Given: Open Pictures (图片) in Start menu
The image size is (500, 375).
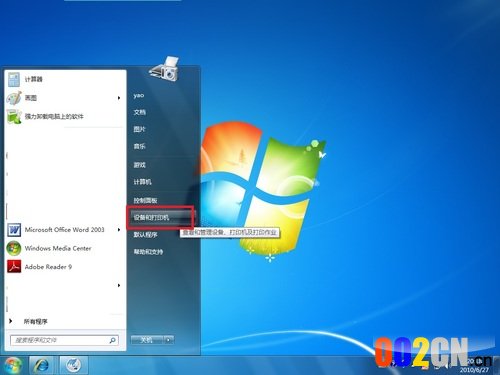Looking at the screenshot, I should point(140,129).
